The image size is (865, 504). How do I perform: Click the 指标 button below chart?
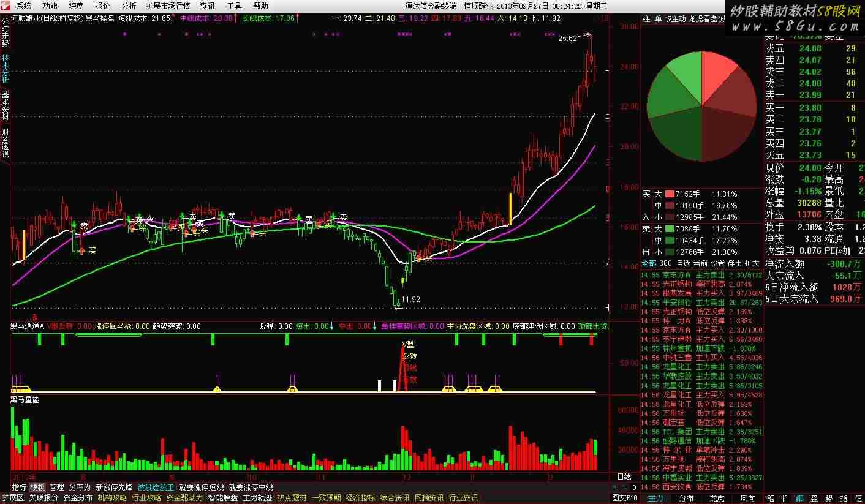pos(19,487)
